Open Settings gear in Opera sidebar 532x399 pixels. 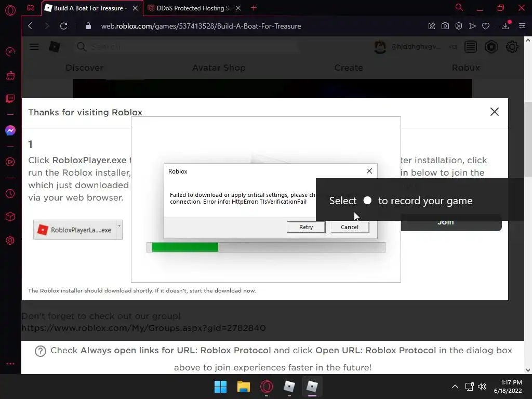coord(10,240)
